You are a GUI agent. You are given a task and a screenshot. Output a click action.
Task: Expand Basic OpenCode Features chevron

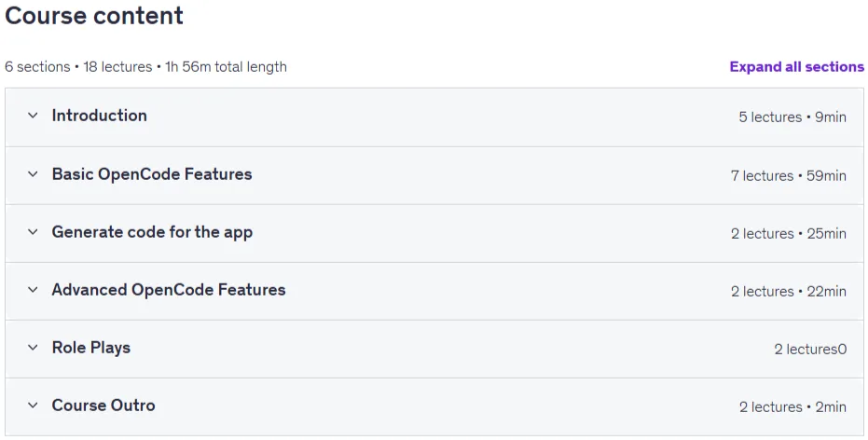33,174
